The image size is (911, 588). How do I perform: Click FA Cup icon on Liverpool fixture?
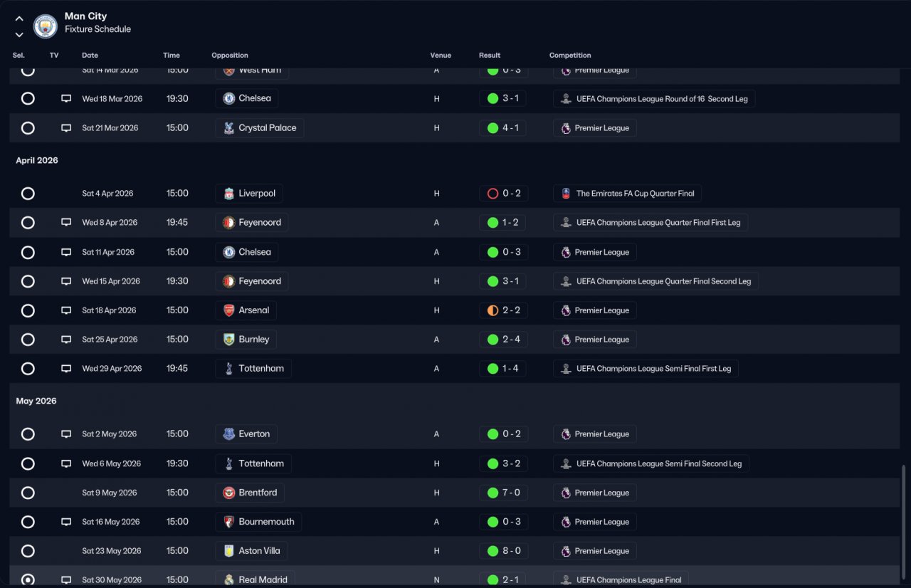566,194
